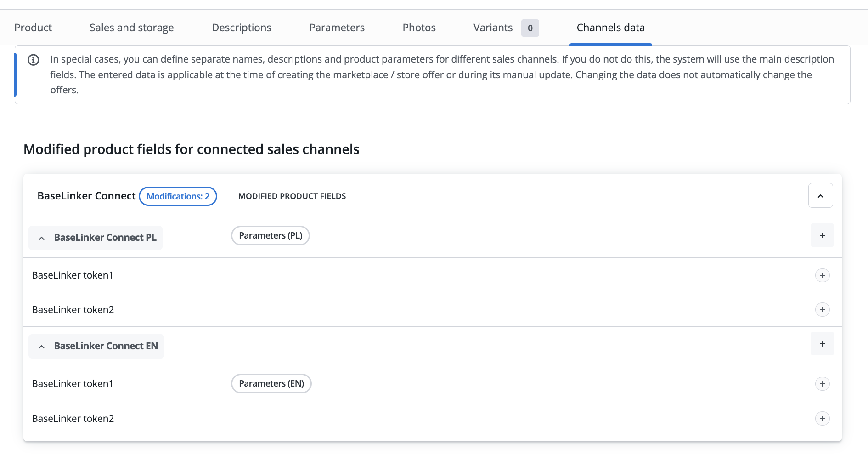Image resolution: width=868 pixels, height=467 pixels.
Task: Click plus icon for PL BaseLinker token2
Action: click(822, 309)
